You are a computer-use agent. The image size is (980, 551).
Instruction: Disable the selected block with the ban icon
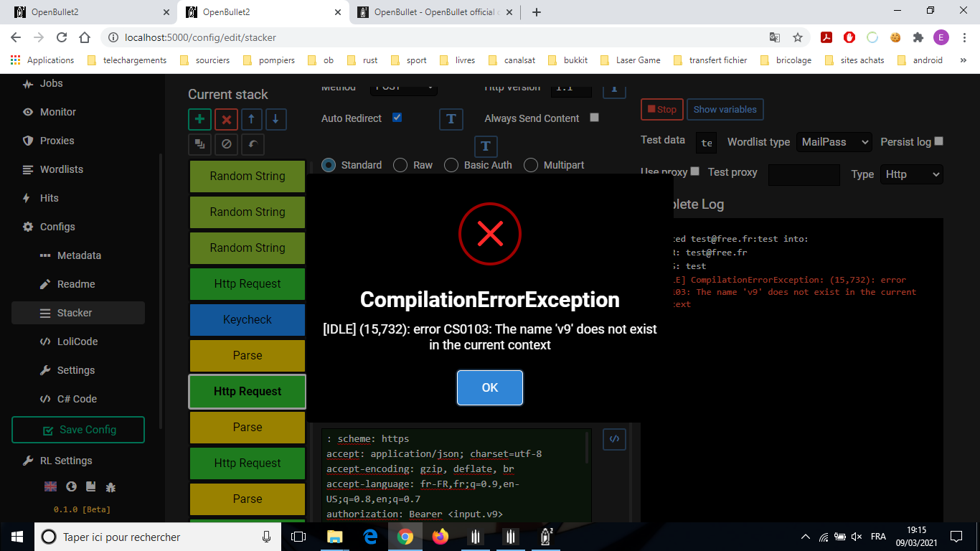pyautogui.click(x=226, y=144)
